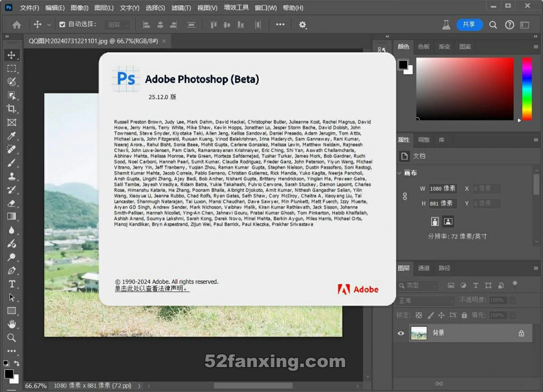This screenshot has height=392, width=543.
Task: Select the Rectangular Marquee tool
Action: [x=12, y=68]
